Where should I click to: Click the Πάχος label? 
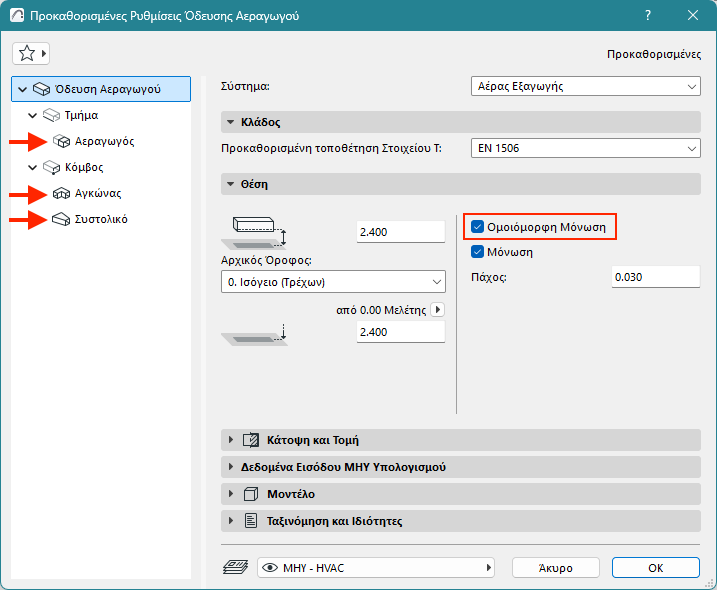pos(489,277)
